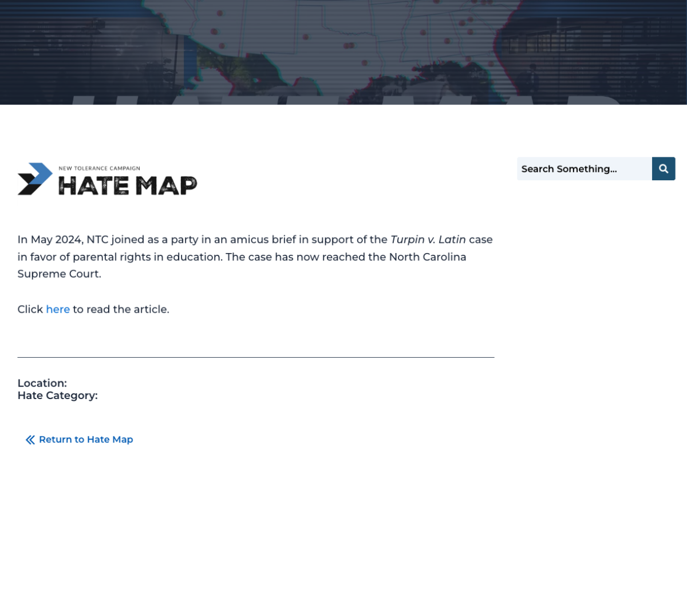Click the Location: label
The height and width of the screenshot is (616, 687).
click(x=42, y=383)
